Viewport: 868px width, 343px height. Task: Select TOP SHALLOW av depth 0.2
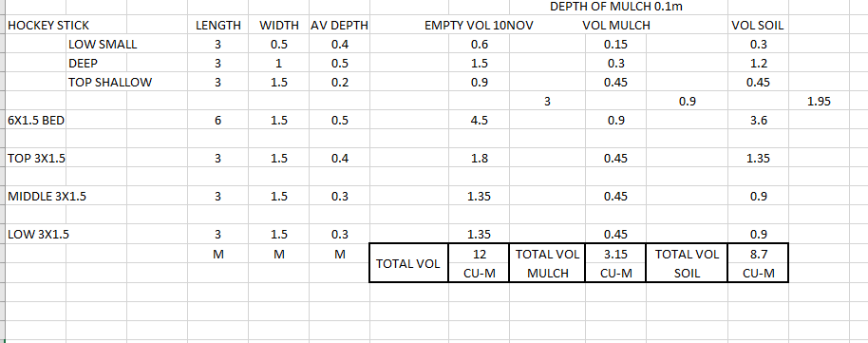pos(339,83)
